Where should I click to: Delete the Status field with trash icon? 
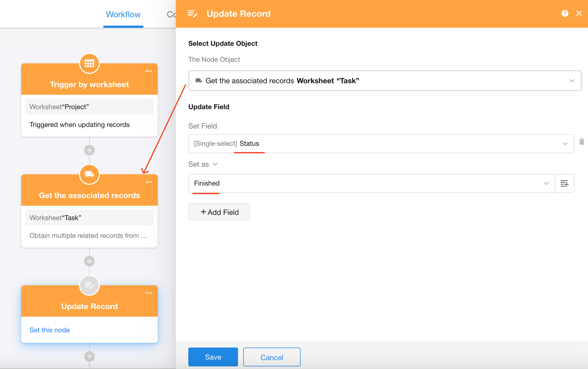(x=581, y=142)
